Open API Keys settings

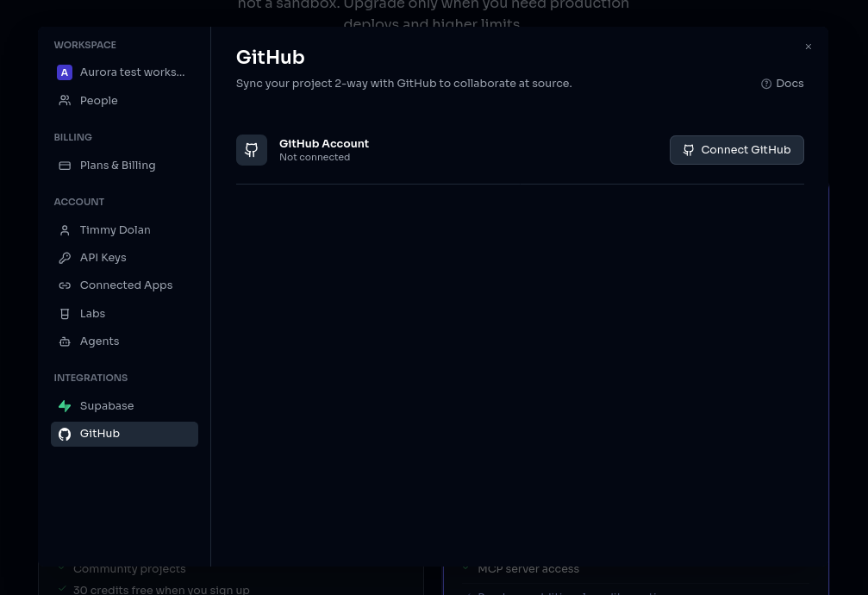click(124, 258)
